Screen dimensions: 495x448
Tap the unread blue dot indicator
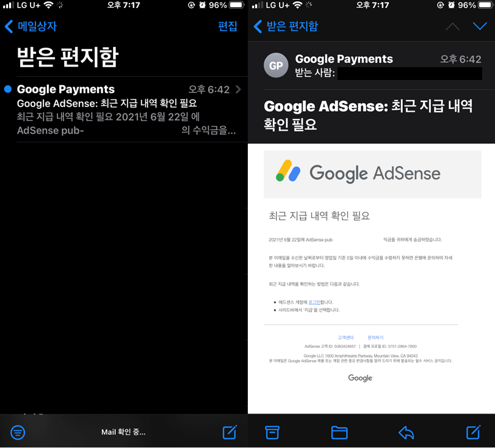click(x=8, y=89)
